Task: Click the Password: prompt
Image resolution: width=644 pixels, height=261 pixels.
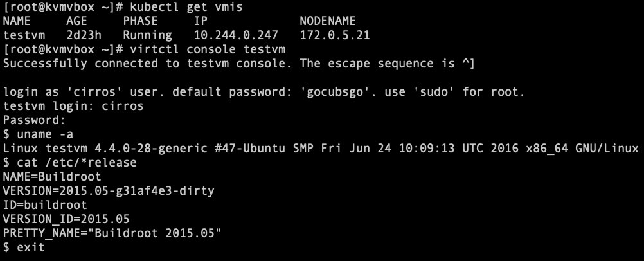Action: click(x=35, y=120)
